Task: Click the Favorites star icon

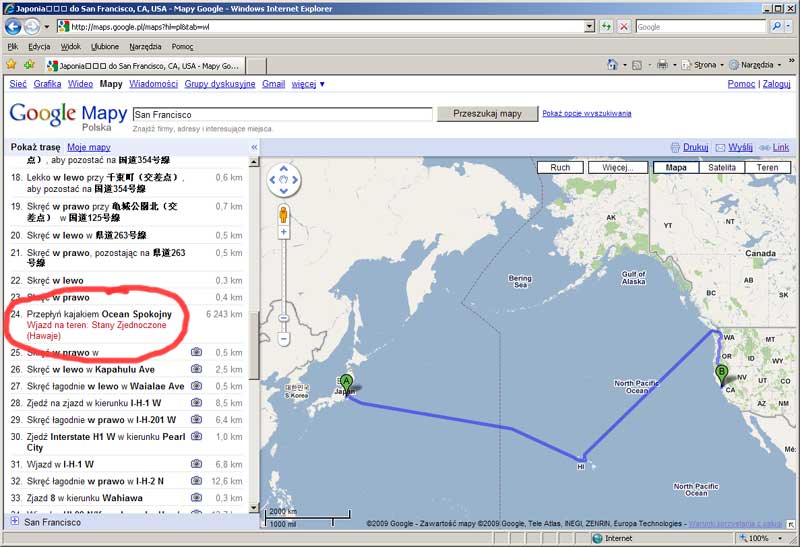Action: tap(11, 65)
